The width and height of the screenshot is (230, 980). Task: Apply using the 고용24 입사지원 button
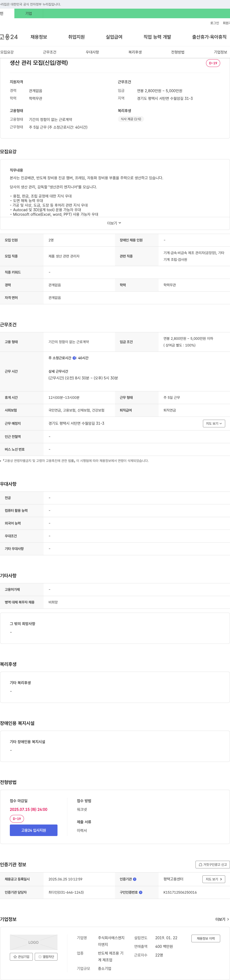33,830
